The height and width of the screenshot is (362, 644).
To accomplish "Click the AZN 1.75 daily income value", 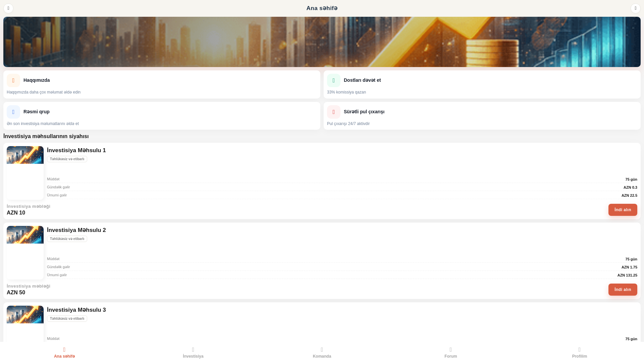I will 629,267.
